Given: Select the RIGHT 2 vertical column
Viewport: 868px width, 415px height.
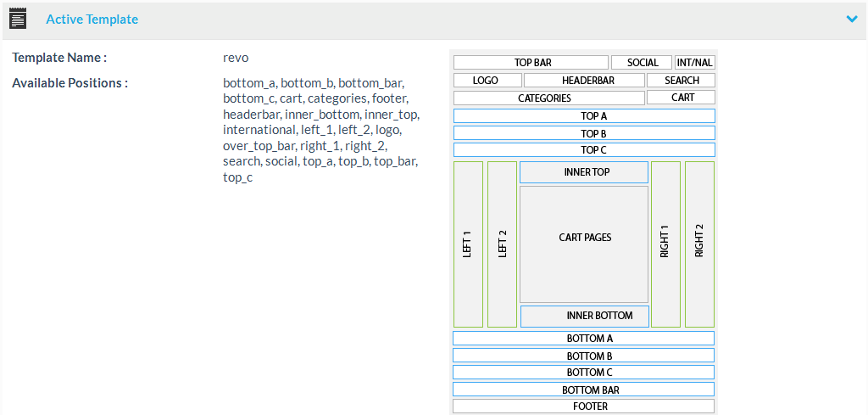Looking at the screenshot, I should click(699, 244).
